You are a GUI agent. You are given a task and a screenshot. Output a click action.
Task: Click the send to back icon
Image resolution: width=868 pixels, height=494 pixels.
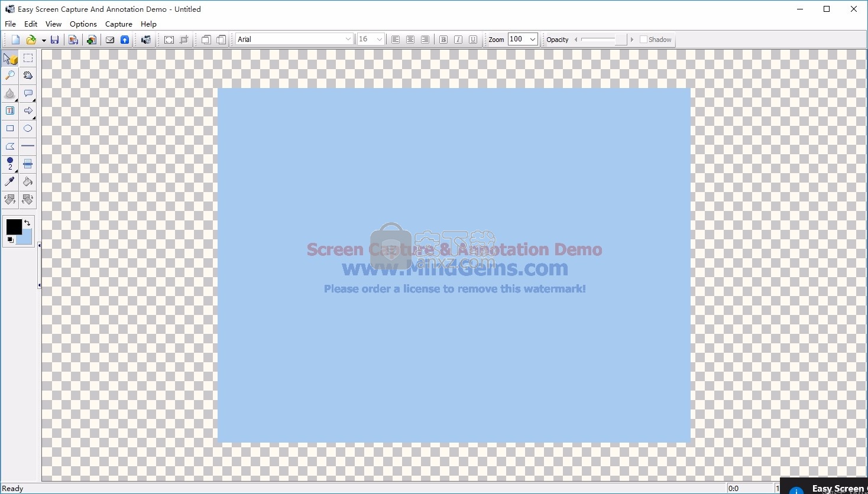pos(221,40)
